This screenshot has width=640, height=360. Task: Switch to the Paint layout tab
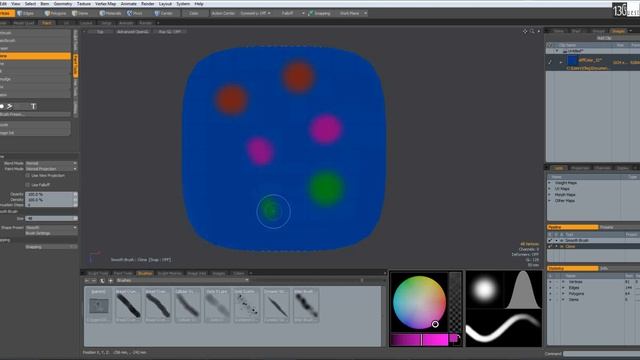(x=47, y=23)
